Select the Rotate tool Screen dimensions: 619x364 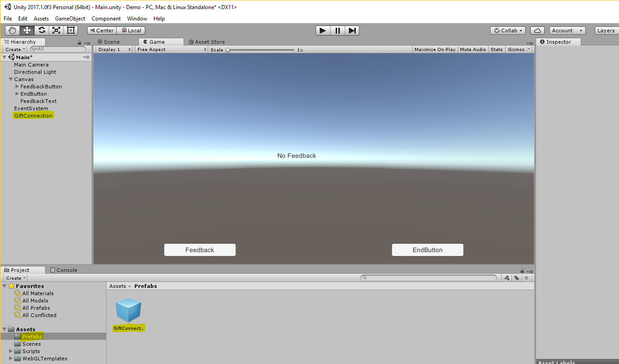click(x=42, y=31)
